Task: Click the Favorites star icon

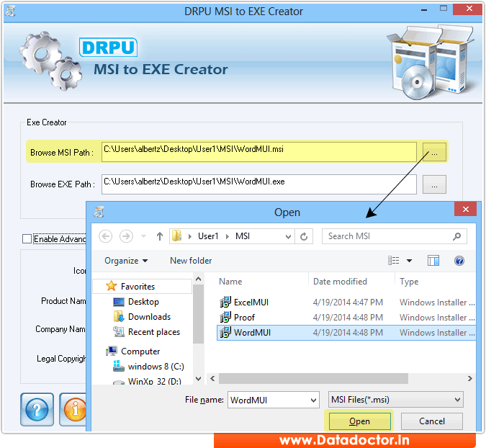Action: [112, 286]
